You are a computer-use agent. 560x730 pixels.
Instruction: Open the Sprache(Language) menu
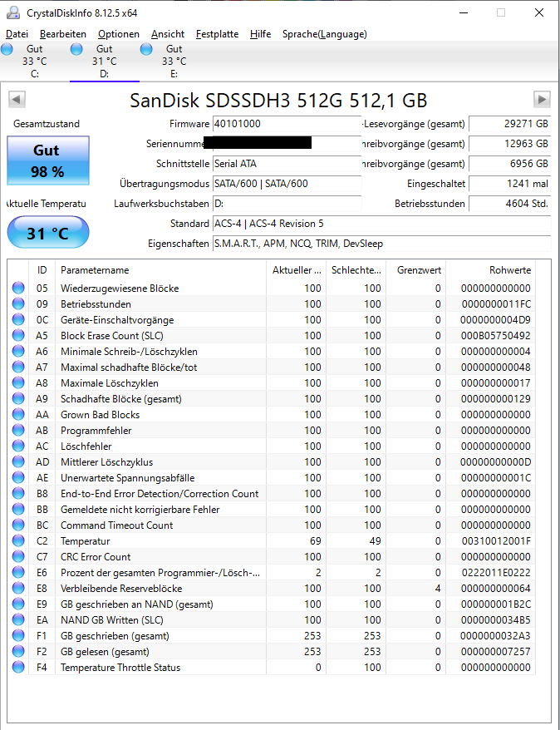(325, 34)
